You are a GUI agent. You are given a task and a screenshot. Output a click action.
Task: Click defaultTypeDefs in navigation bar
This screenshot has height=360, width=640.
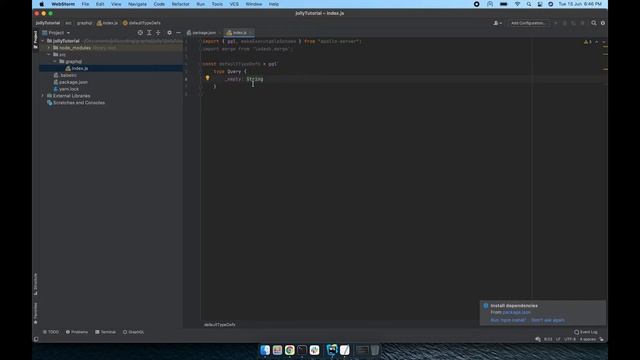[142, 23]
